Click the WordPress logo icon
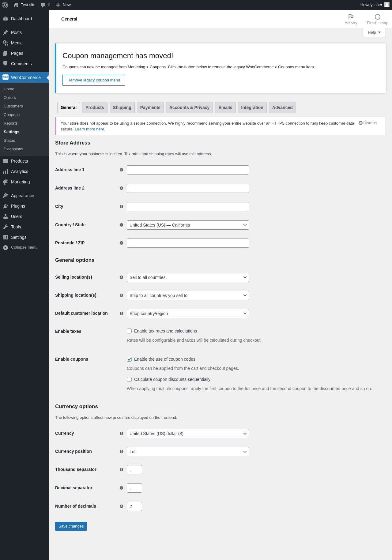392x560 pixels. pos(5,5)
